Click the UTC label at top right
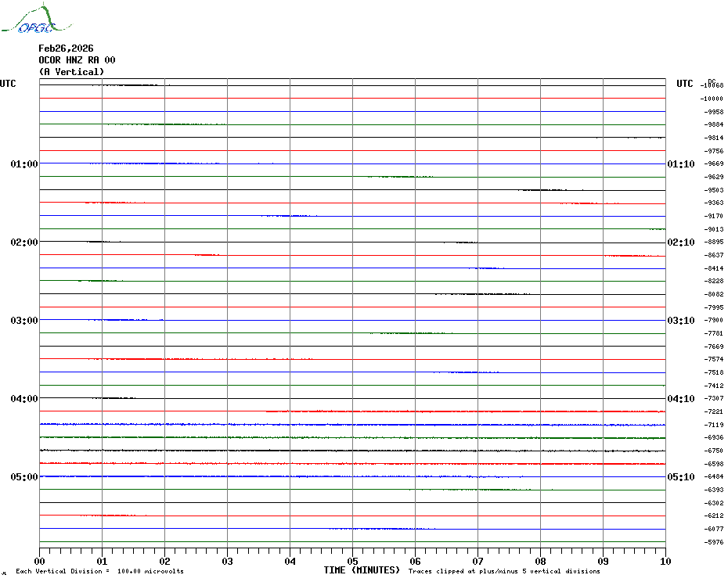 point(684,84)
